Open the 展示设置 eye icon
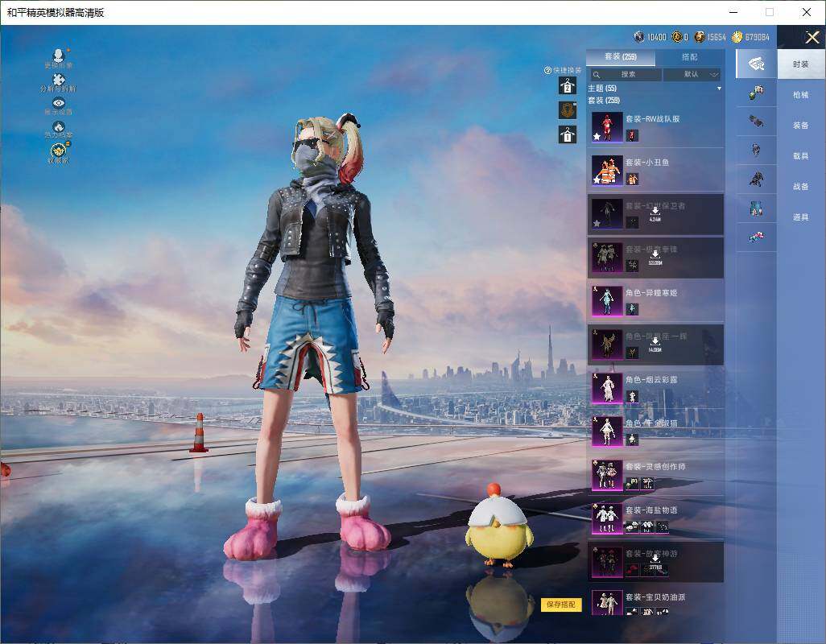 (x=59, y=103)
